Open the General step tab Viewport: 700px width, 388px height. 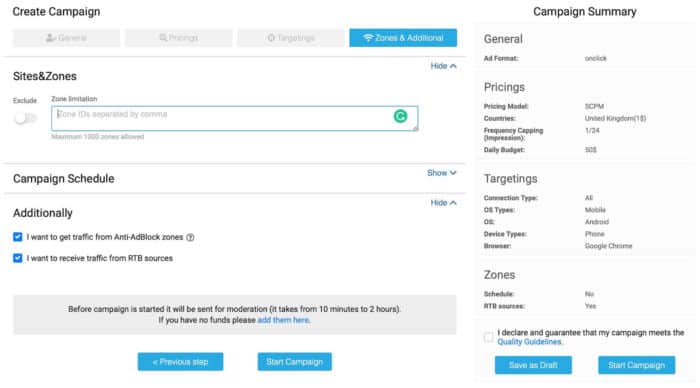click(x=66, y=38)
